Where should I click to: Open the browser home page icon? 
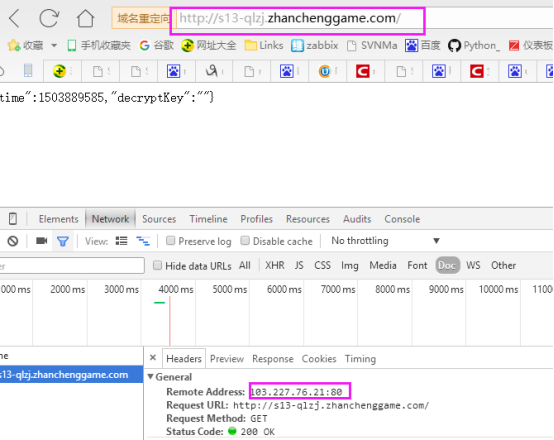(x=86, y=18)
